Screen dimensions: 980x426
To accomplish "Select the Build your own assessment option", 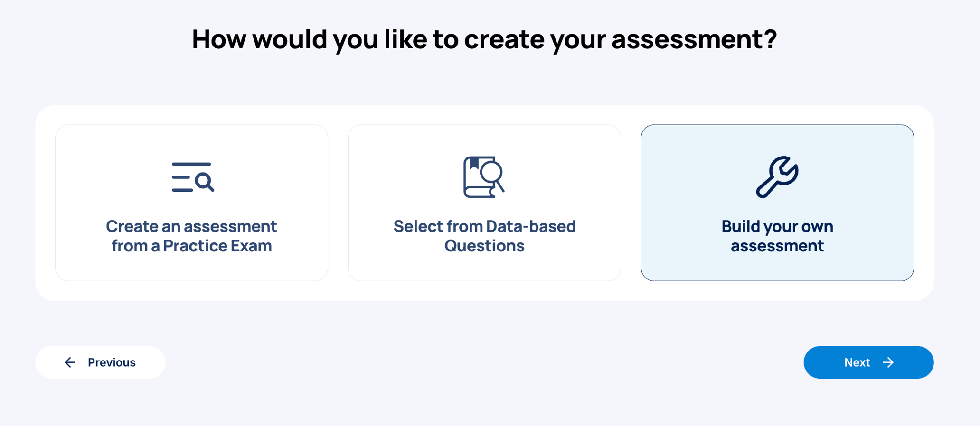I will pyautogui.click(x=777, y=202).
